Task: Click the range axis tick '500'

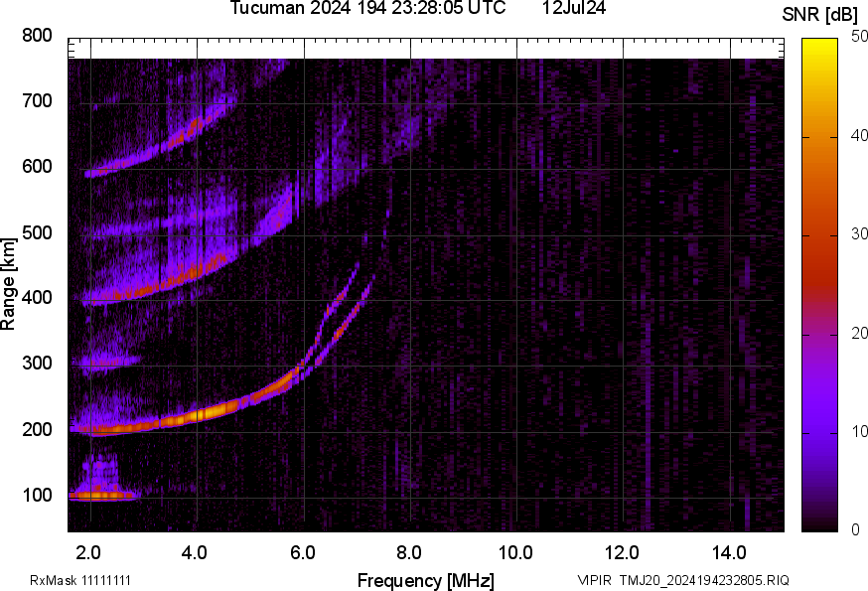Action: tap(37, 232)
